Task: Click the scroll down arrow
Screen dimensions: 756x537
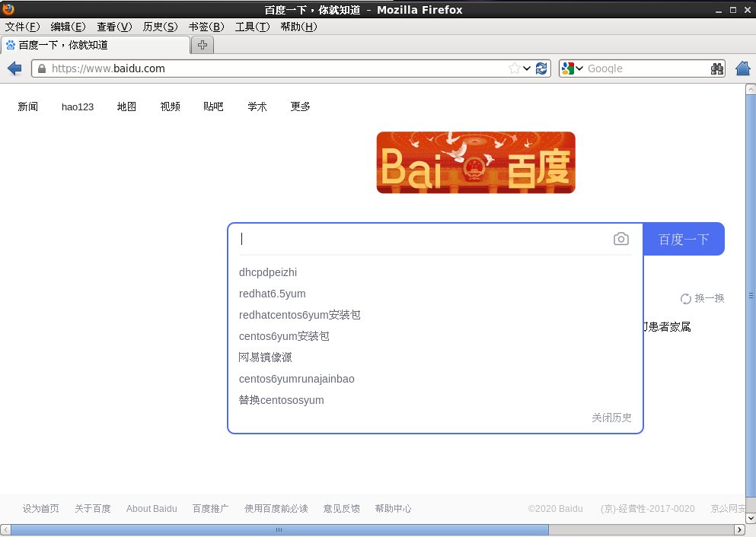Action: [751, 518]
